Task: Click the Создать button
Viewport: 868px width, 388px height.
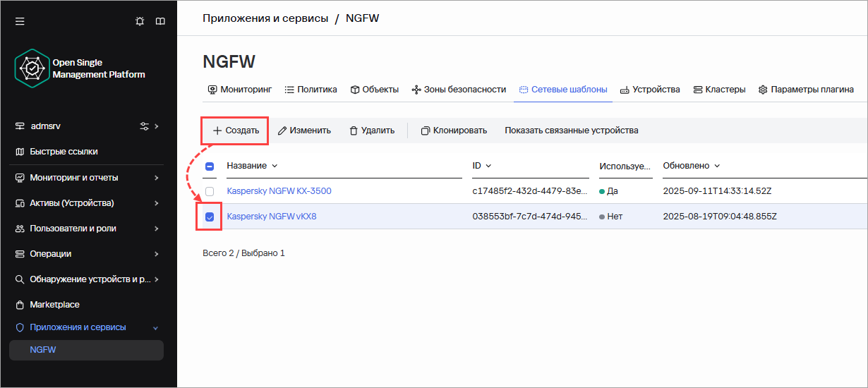Action: coord(236,131)
